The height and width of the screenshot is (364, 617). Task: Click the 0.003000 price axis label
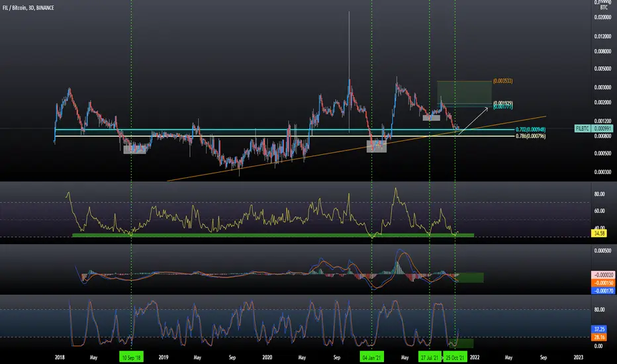tap(602, 87)
